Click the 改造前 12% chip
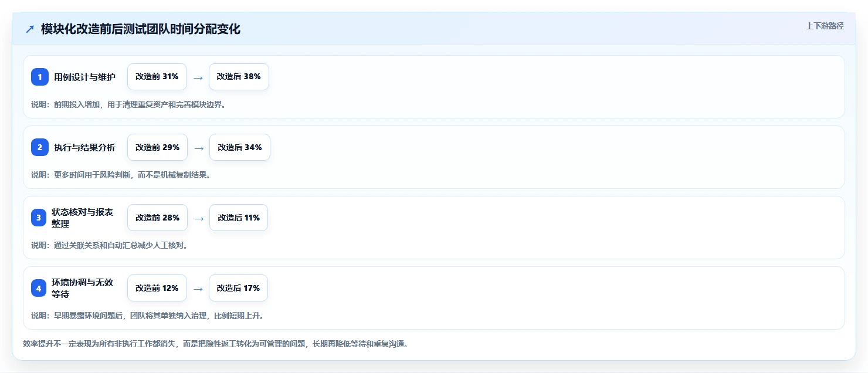 point(157,288)
